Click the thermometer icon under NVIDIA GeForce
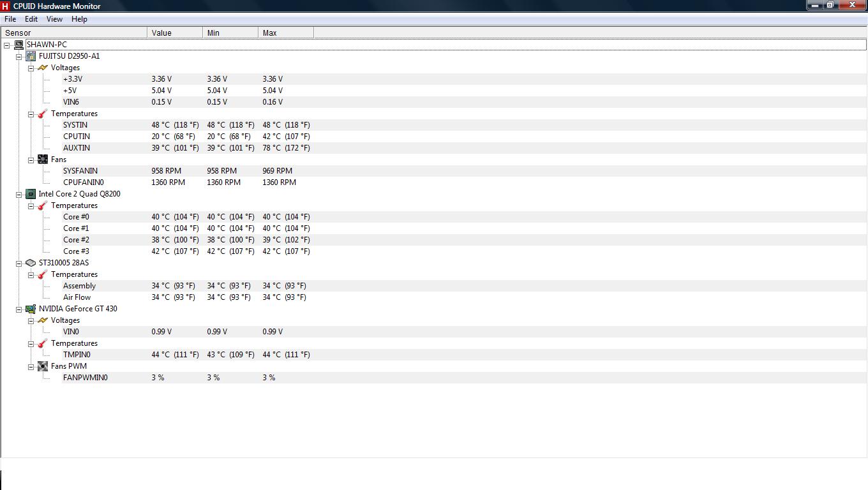This screenshot has width=868, height=490. click(x=43, y=343)
